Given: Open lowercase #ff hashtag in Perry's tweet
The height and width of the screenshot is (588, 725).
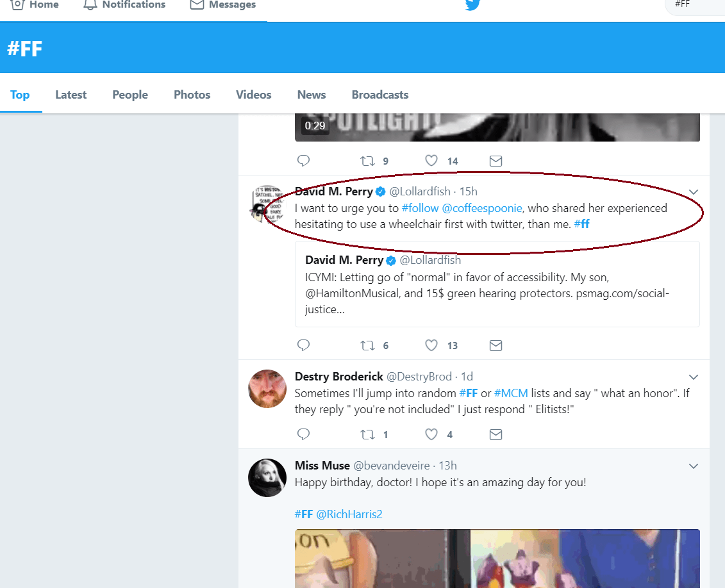Looking at the screenshot, I should (x=581, y=224).
